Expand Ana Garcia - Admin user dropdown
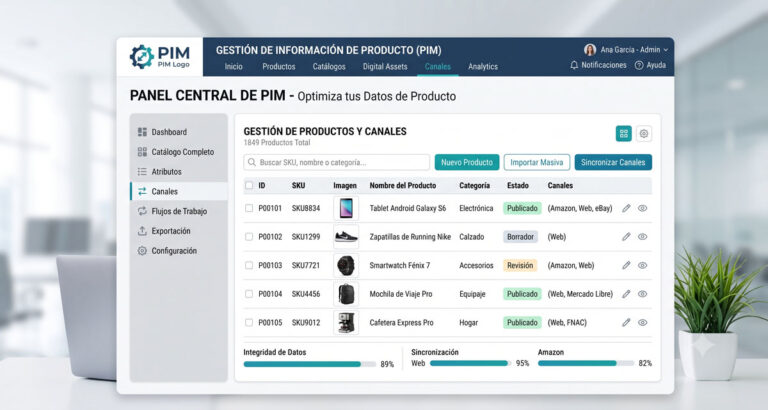This screenshot has width=768, height=410. pyautogui.click(x=666, y=50)
